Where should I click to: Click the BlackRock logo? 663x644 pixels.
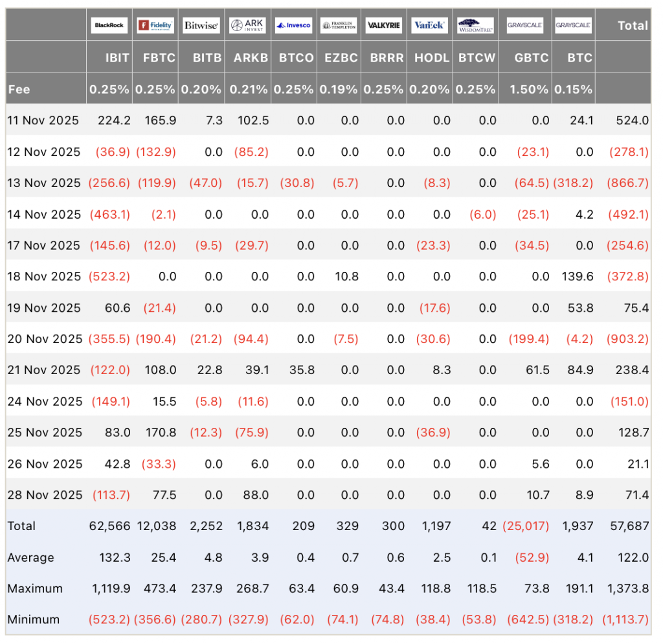point(109,26)
